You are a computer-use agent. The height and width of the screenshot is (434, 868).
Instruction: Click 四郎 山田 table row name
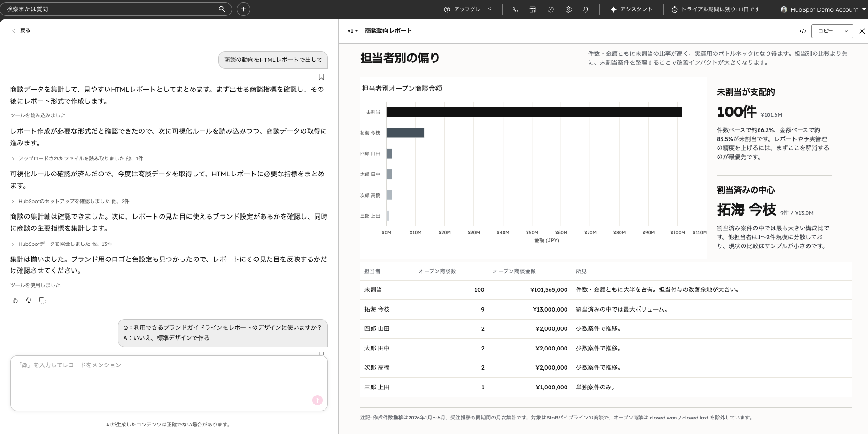pos(377,329)
